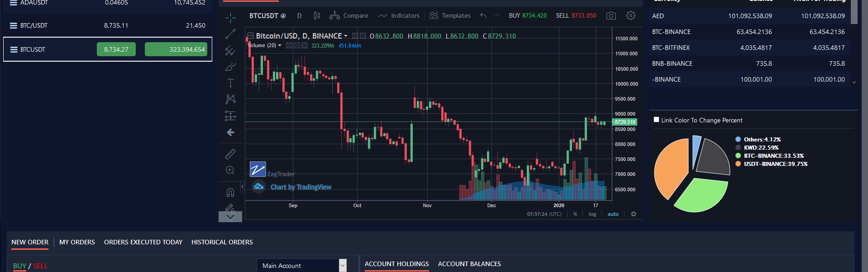Edit the BTCUSDT symbol search field
The height and width of the screenshot is (272, 868).
[267, 15]
